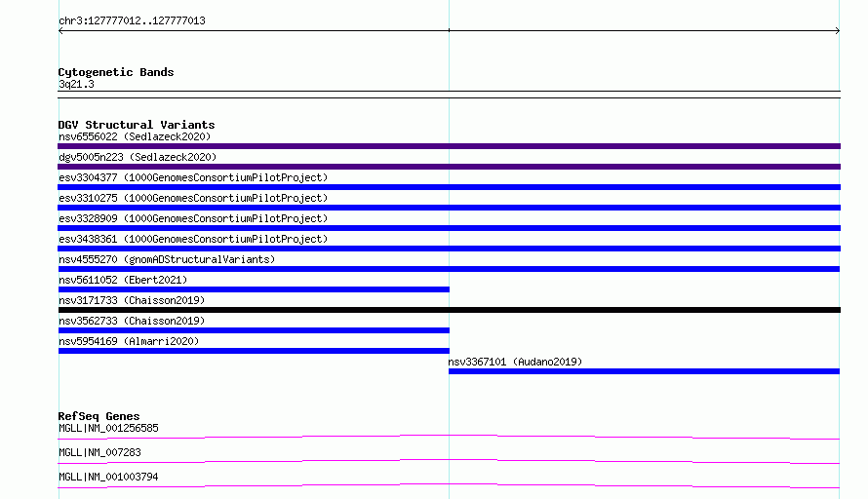
Task: Open nsv4555270 (gnomADStructuralVariants) label
Action: [167, 259]
